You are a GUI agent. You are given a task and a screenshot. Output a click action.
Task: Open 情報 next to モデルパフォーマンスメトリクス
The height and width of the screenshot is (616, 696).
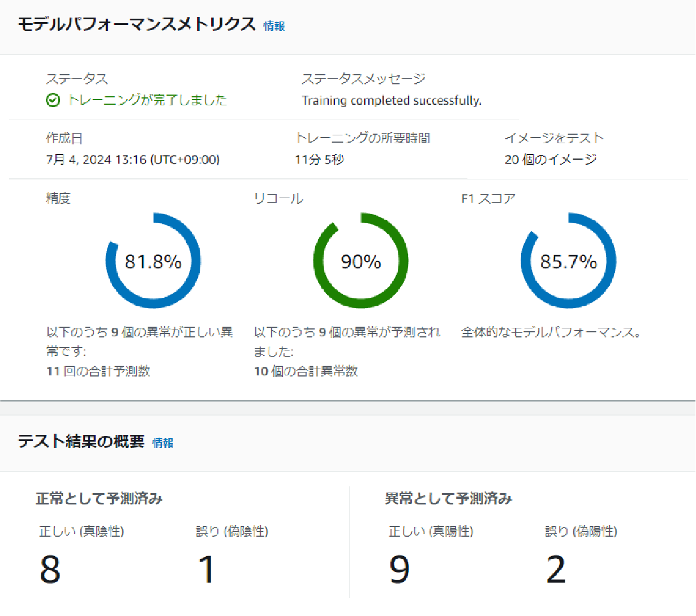pos(274,26)
